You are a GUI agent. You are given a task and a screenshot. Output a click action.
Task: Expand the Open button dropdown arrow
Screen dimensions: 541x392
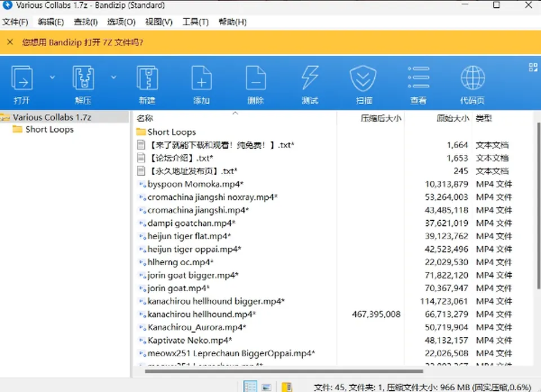tap(52, 77)
